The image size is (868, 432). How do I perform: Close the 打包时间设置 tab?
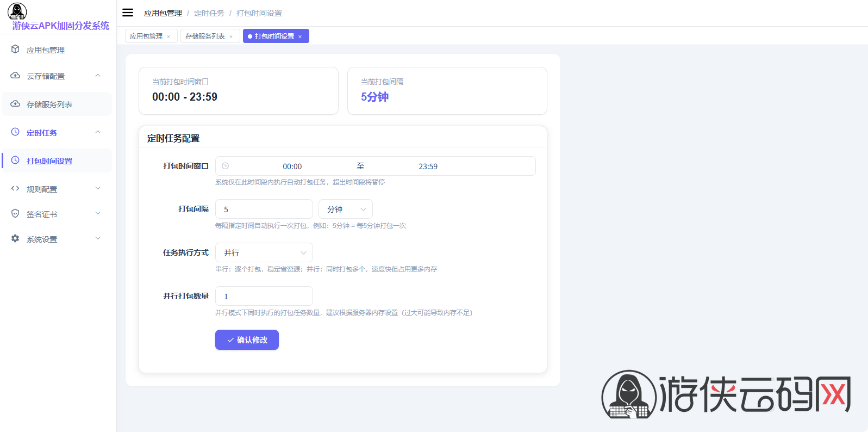tap(300, 36)
